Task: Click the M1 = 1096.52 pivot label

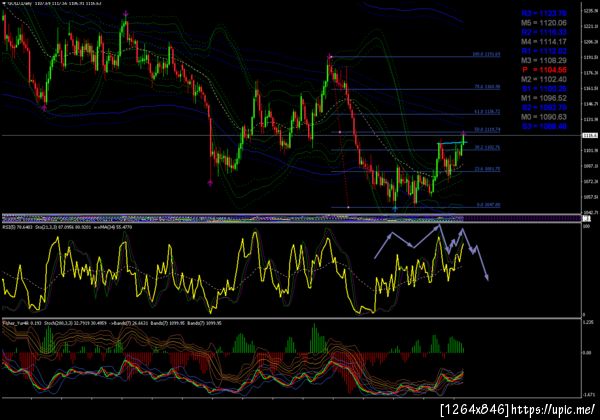Action: [x=544, y=98]
